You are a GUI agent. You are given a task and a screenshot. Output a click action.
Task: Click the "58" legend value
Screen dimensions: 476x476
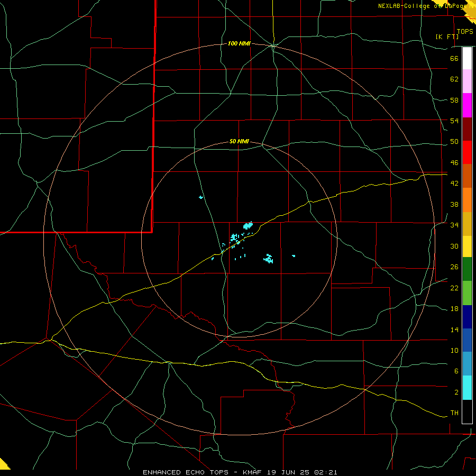click(x=454, y=100)
